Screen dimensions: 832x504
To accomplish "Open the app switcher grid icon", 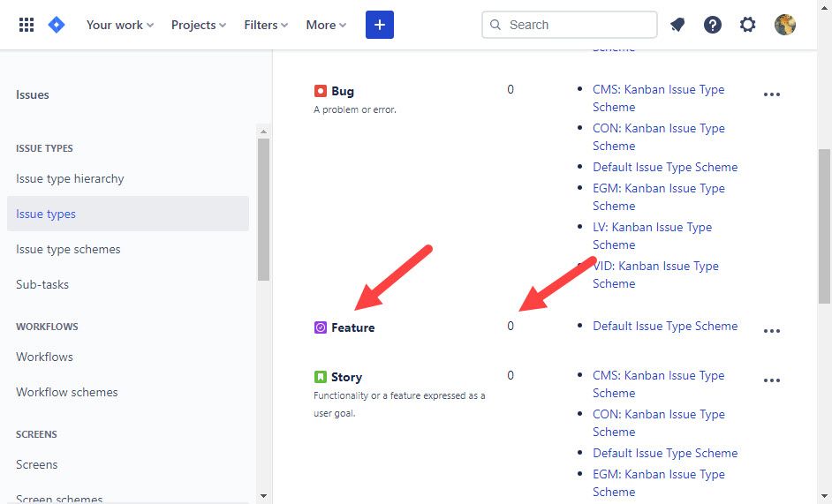I will (26, 25).
